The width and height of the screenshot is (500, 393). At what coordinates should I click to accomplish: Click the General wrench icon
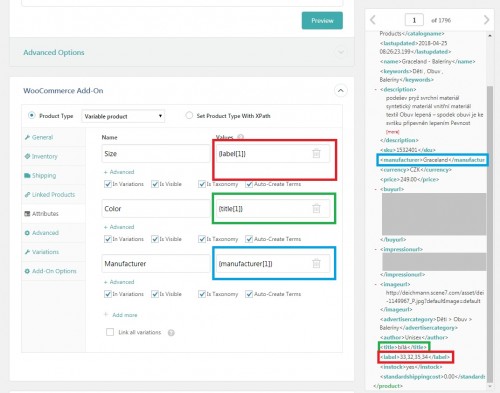tap(27, 137)
